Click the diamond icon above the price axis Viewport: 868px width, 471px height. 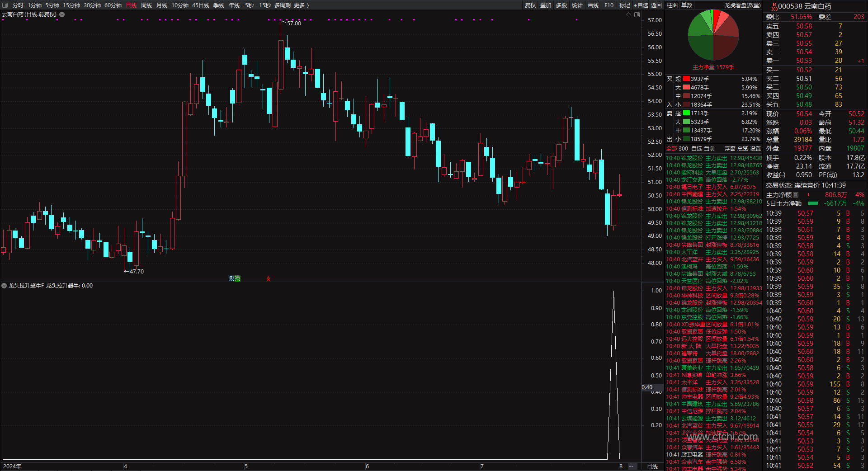628,15
